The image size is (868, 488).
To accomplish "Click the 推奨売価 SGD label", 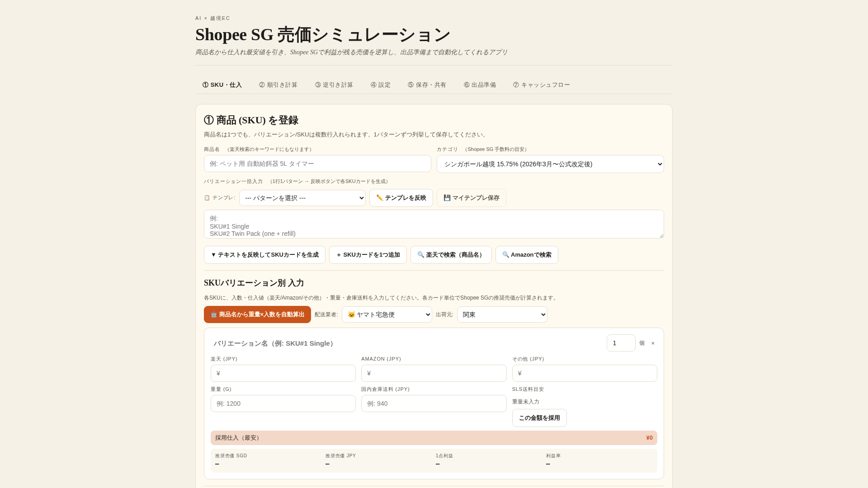I will pyautogui.click(x=231, y=456).
